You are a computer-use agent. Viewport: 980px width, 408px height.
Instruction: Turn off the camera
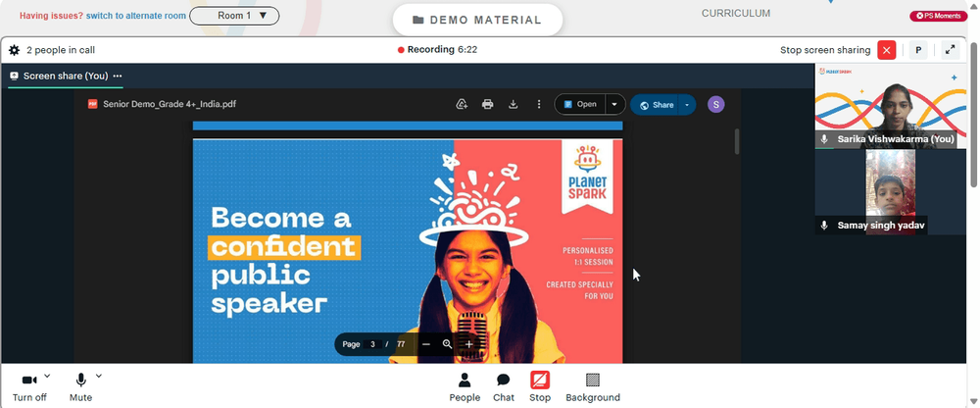(x=29, y=387)
